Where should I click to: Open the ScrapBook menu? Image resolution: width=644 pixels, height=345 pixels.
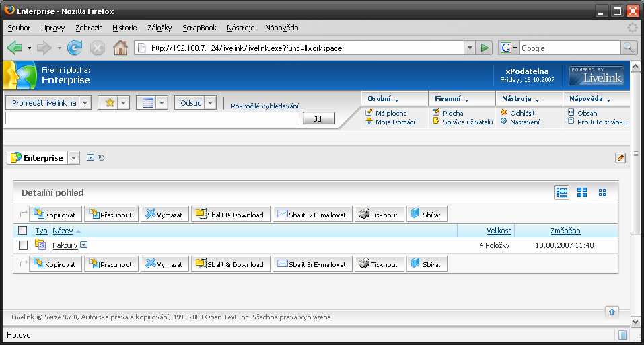coord(200,28)
